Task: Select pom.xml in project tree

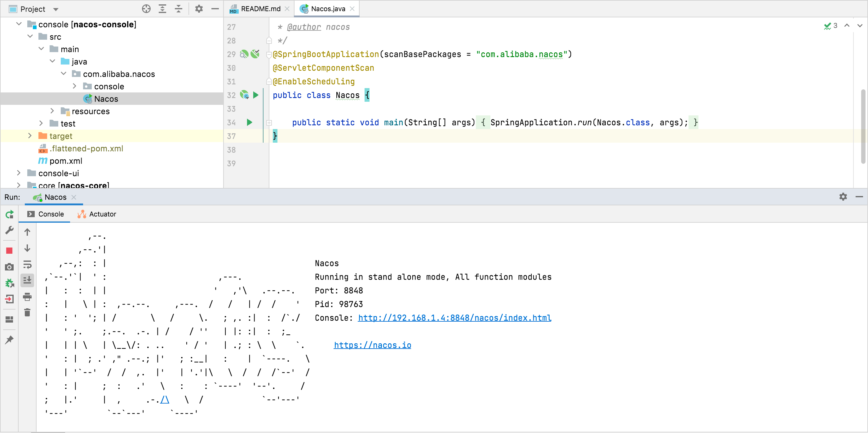Action: coord(66,161)
